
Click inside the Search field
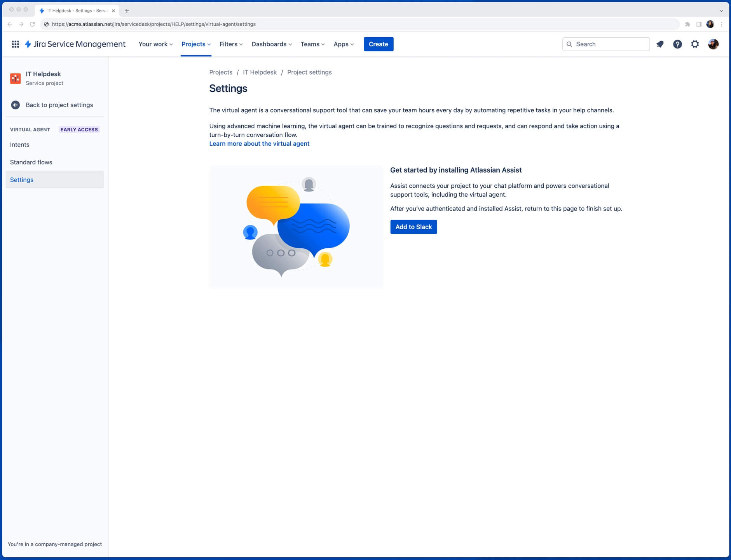(606, 44)
